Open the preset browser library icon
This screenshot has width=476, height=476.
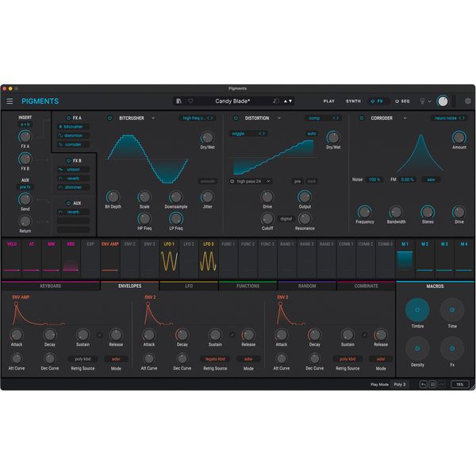click(x=180, y=102)
